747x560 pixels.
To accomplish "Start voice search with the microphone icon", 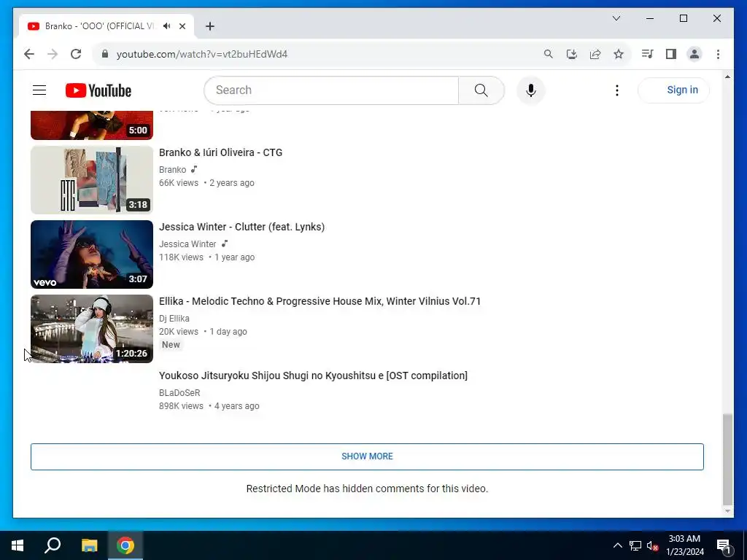I will point(531,90).
